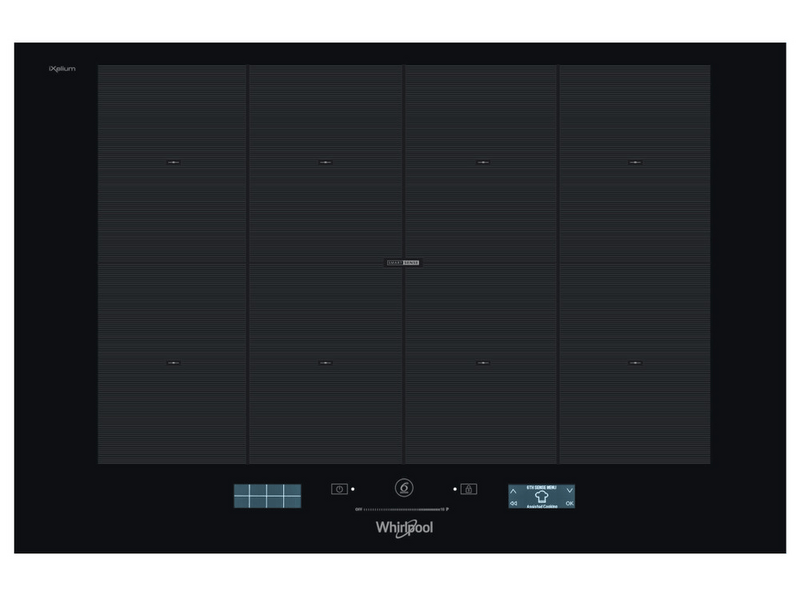Image resolution: width=800 pixels, height=600 pixels.
Task: Select the chef hat Assisted Cooking icon
Action: 542,495
